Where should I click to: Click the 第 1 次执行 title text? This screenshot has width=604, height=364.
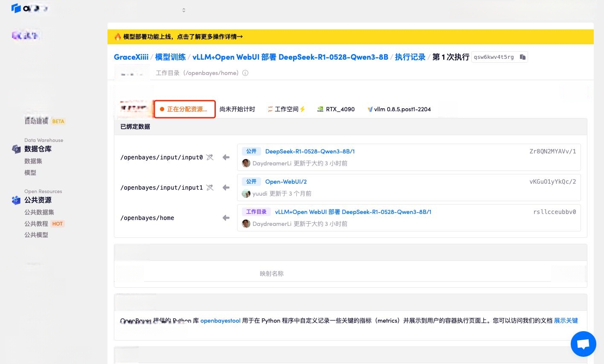click(451, 57)
